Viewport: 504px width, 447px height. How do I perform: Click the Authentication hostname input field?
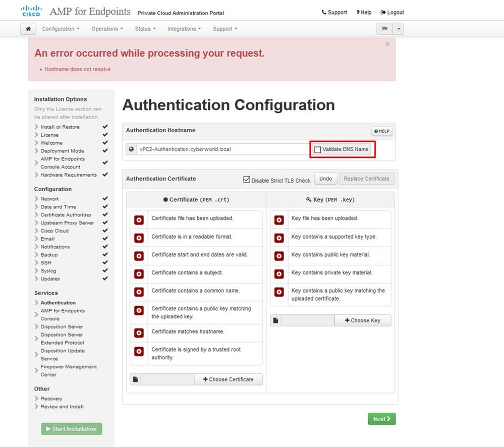(223, 149)
